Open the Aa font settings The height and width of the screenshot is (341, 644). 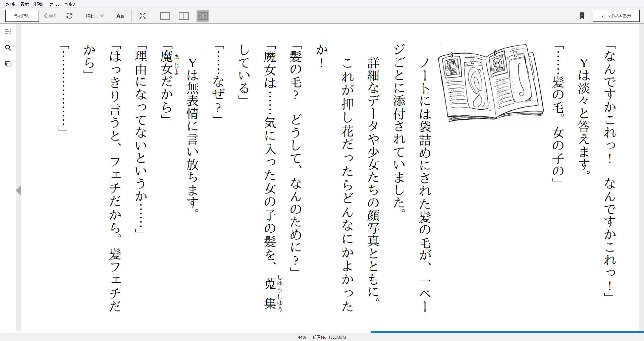point(120,16)
